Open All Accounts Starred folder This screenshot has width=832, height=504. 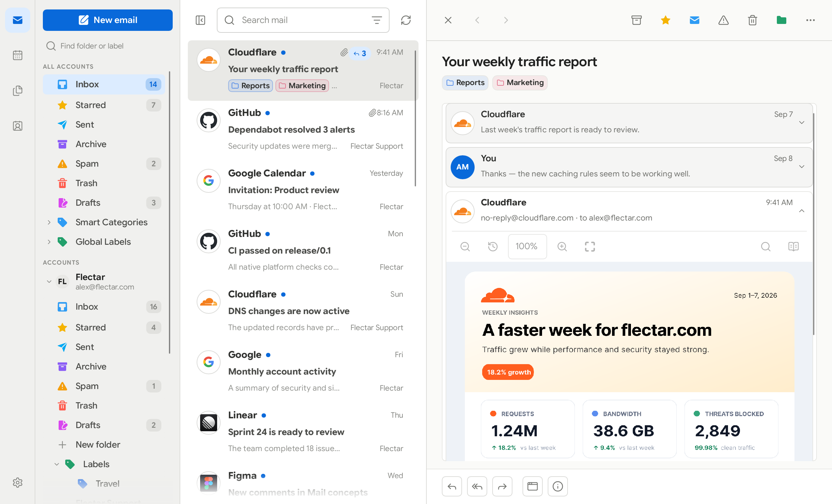[104, 105]
